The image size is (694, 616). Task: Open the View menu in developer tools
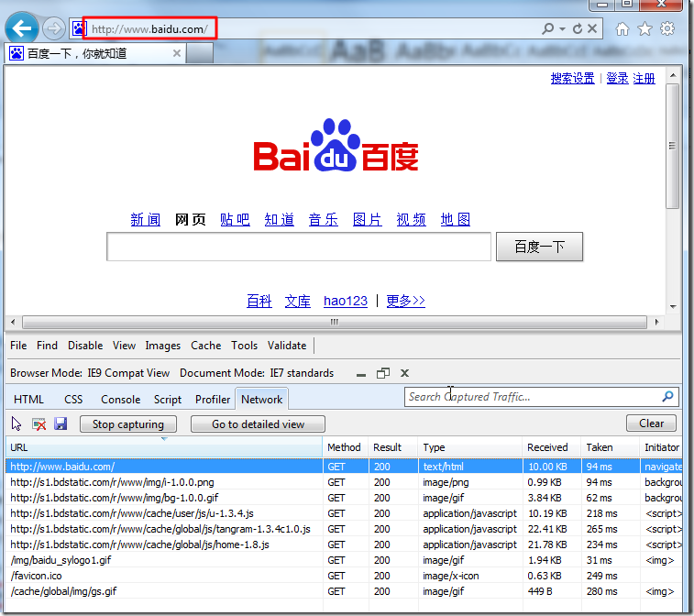pyautogui.click(x=124, y=346)
